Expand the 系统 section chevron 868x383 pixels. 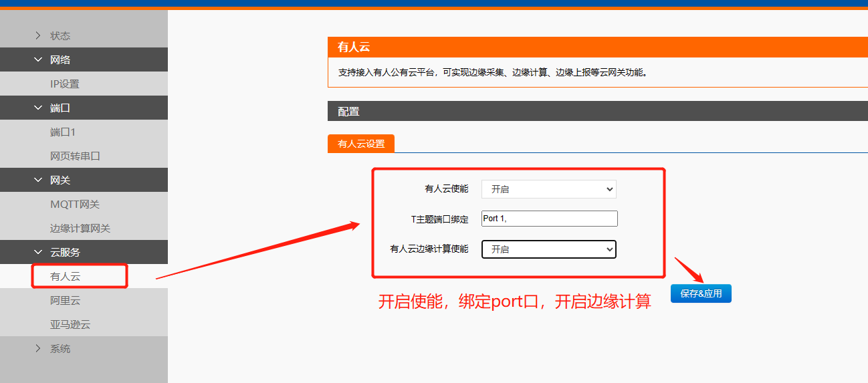[38, 348]
